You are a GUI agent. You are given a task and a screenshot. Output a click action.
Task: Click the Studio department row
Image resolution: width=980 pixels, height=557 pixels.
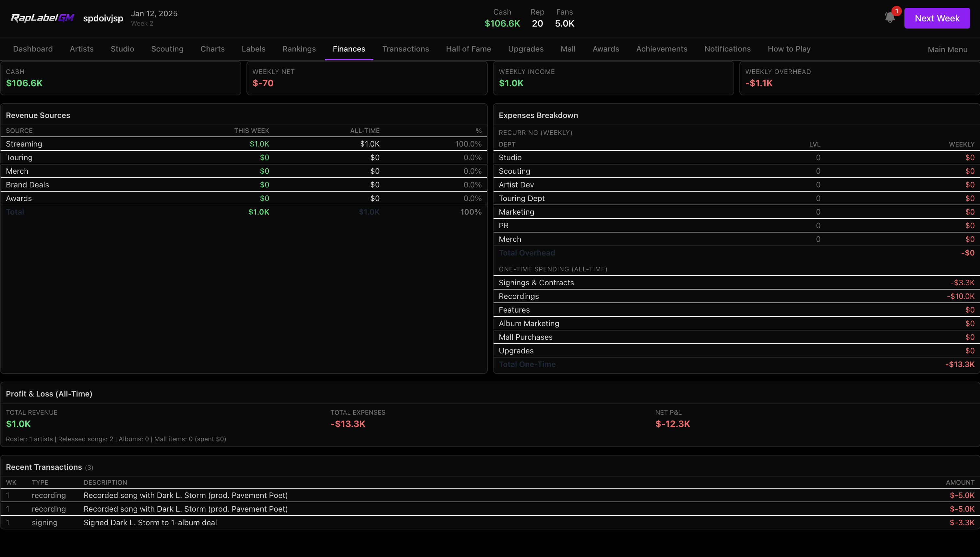click(736, 158)
